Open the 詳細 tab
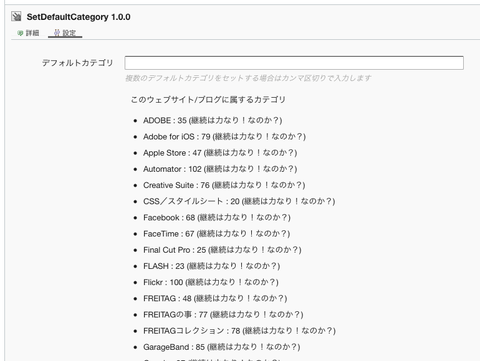Viewport: 480px width, 361px height. tap(29, 33)
